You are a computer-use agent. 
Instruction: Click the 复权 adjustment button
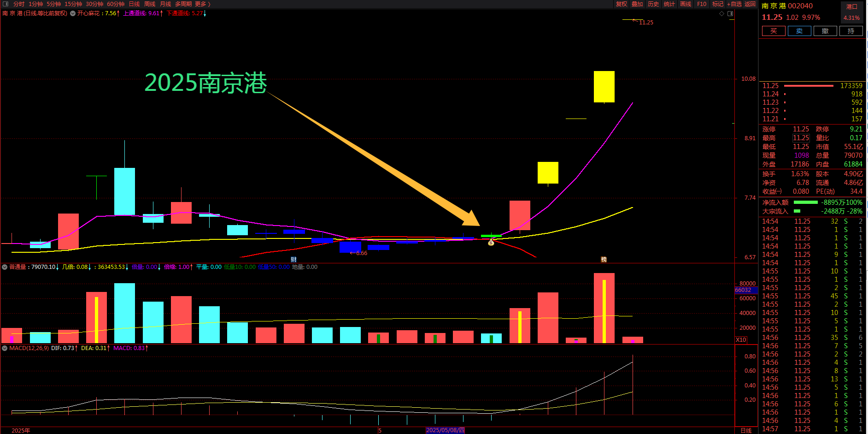(x=622, y=4)
